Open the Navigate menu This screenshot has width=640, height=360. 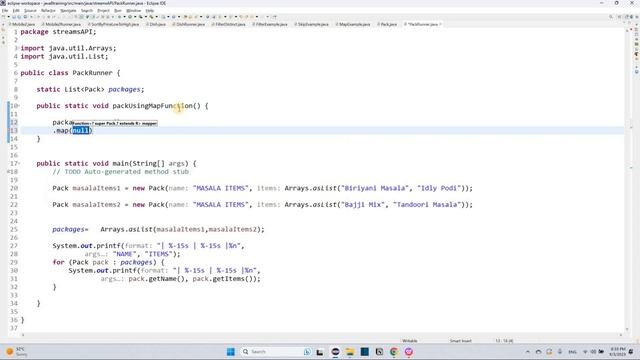pyautogui.click(x=68, y=11)
